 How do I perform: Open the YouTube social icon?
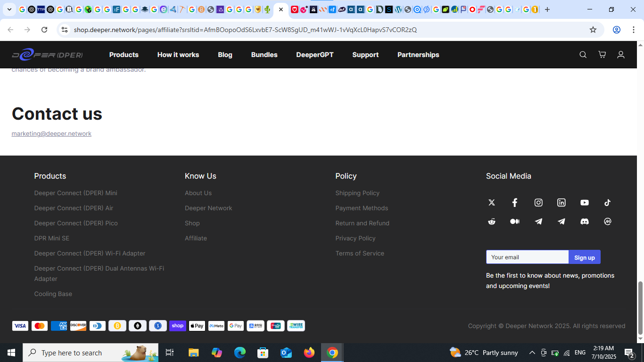[585, 203]
